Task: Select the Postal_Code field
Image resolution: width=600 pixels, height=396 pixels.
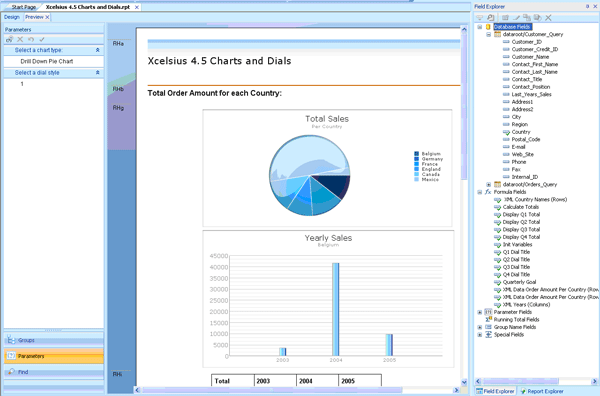Action: (x=526, y=140)
